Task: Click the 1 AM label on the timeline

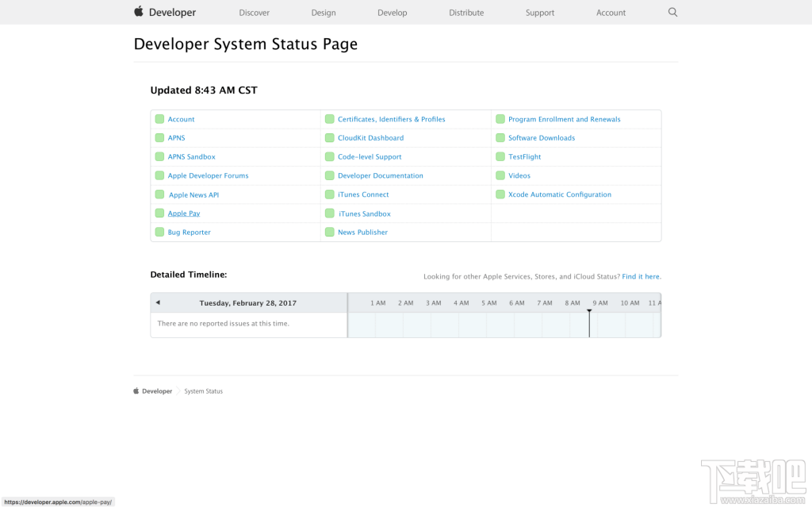Action: point(378,303)
